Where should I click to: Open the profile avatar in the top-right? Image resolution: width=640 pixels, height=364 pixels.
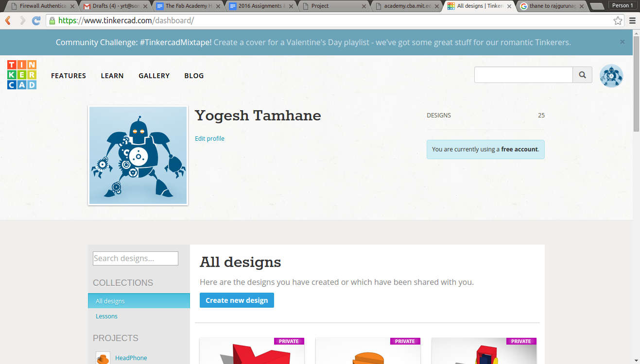[x=611, y=75]
